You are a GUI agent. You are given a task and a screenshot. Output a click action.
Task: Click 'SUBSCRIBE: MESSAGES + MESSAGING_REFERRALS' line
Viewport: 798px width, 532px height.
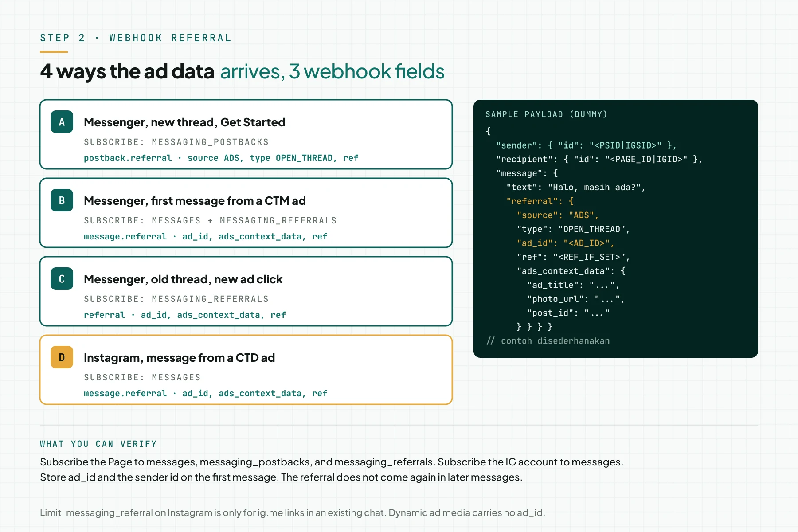[x=210, y=221]
